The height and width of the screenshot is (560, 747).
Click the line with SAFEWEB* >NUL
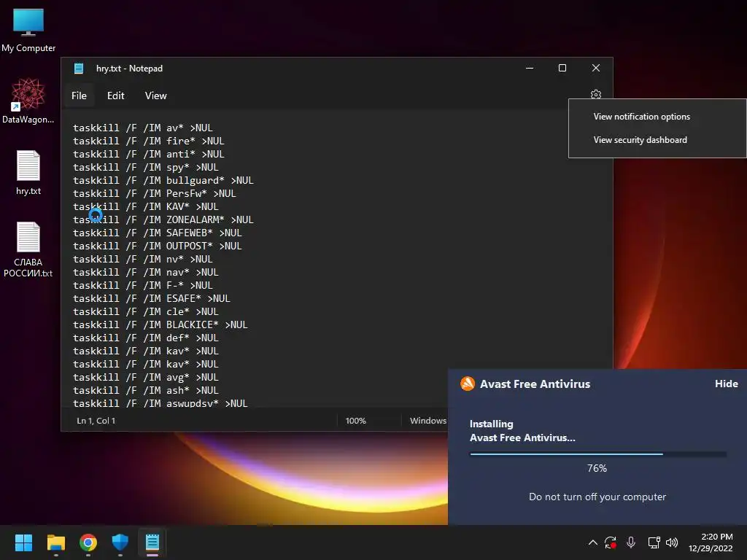tap(158, 233)
